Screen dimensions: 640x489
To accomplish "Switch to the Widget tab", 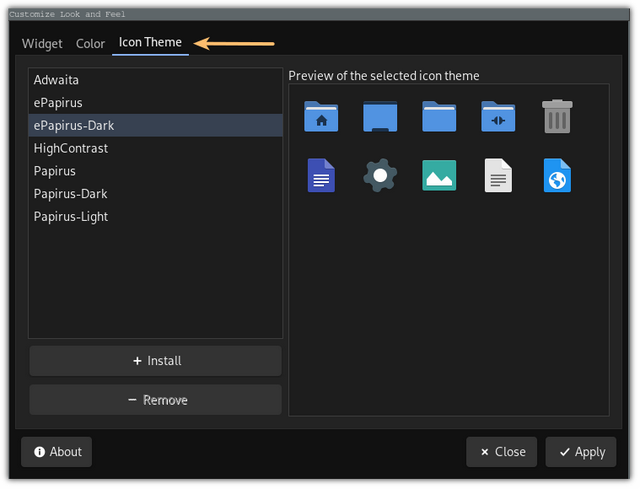I will click(42, 44).
